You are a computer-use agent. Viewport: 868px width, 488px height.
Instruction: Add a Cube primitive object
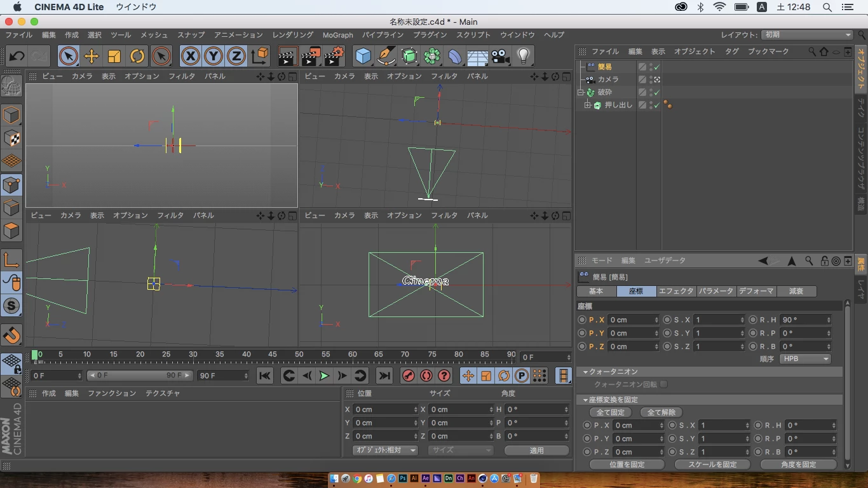363,56
